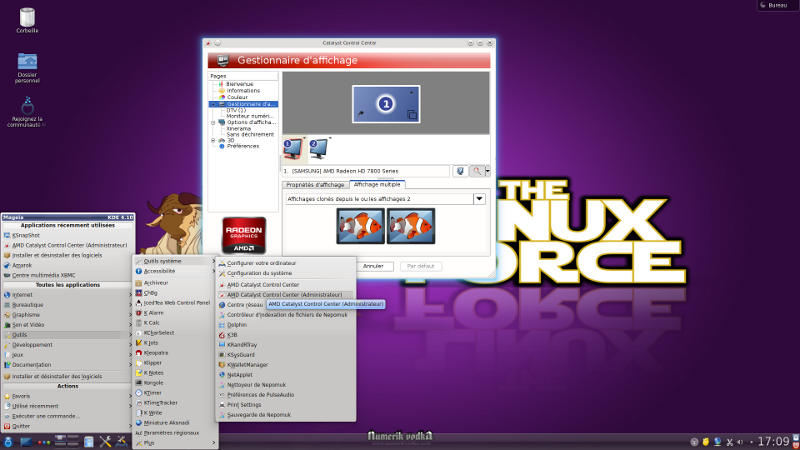Image resolution: width=800 pixels, height=450 pixels.
Task: Select Sans déchirement tree entry
Action: (250, 135)
